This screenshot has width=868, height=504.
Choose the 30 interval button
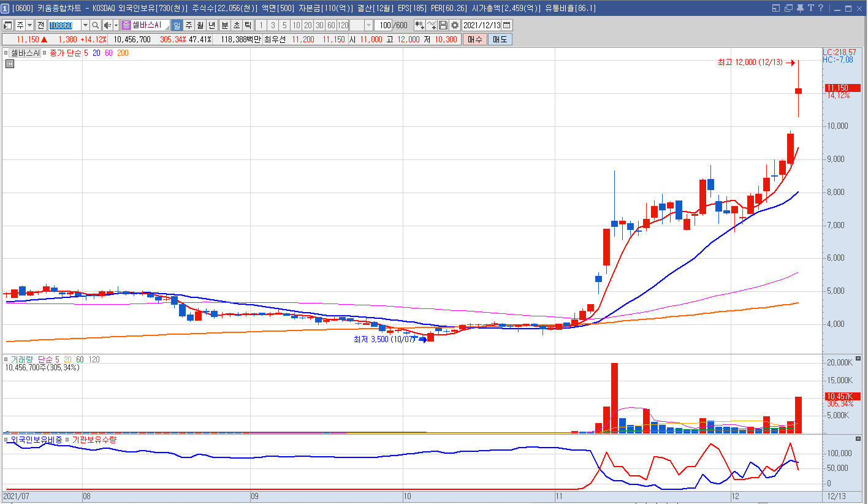[x=319, y=25]
